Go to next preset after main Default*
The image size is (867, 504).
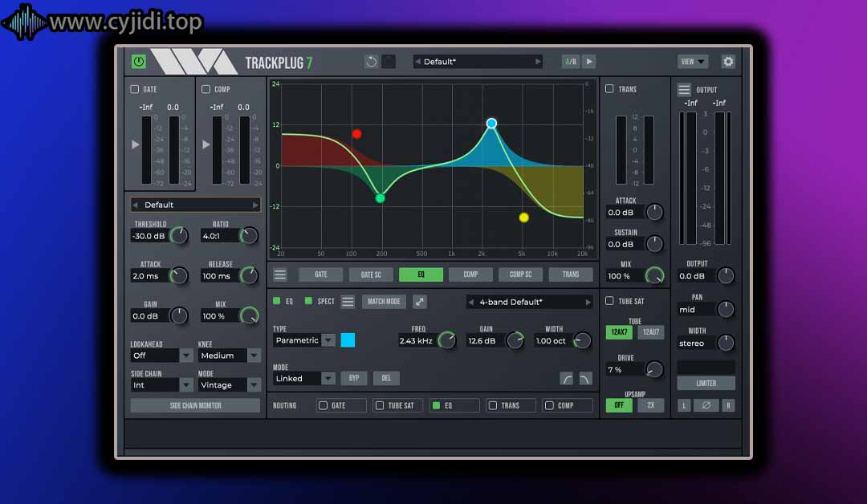click(x=537, y=61)
